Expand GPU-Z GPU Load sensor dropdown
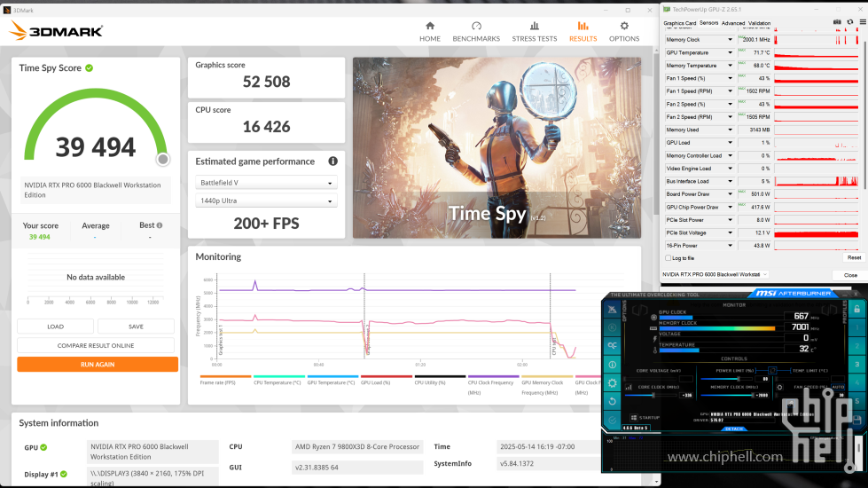 730,142
